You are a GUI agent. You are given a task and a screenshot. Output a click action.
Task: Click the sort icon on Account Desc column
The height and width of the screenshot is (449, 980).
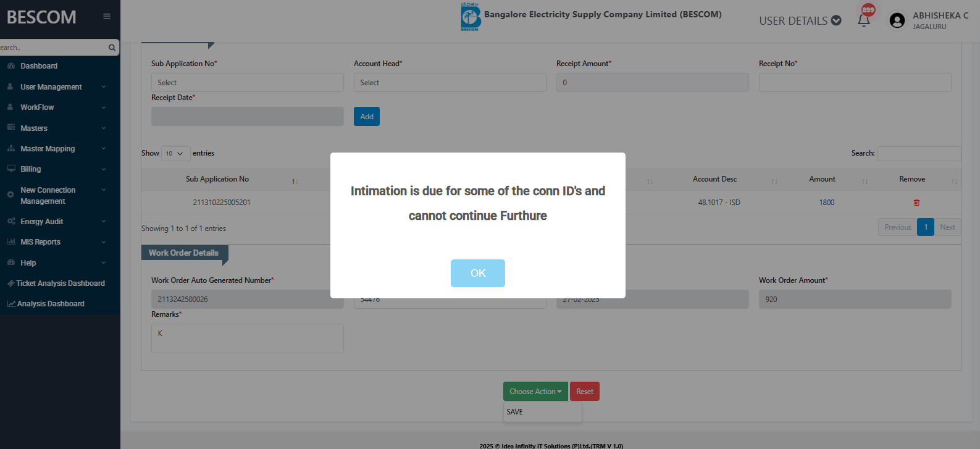coord(774,181)
